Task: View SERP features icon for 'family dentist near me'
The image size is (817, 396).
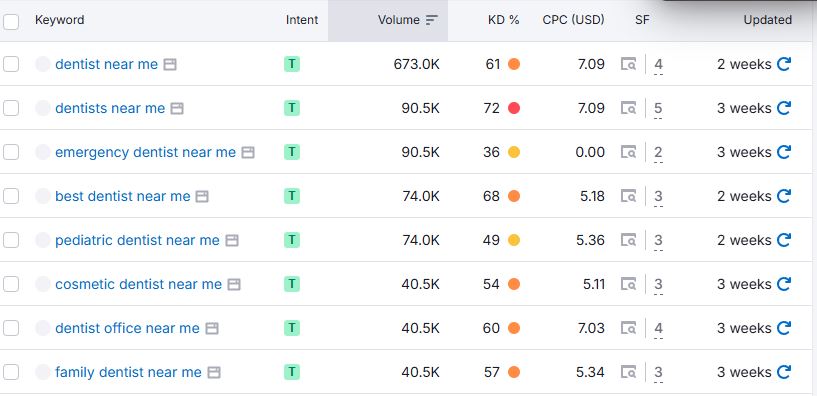Action: click(628, 372)
